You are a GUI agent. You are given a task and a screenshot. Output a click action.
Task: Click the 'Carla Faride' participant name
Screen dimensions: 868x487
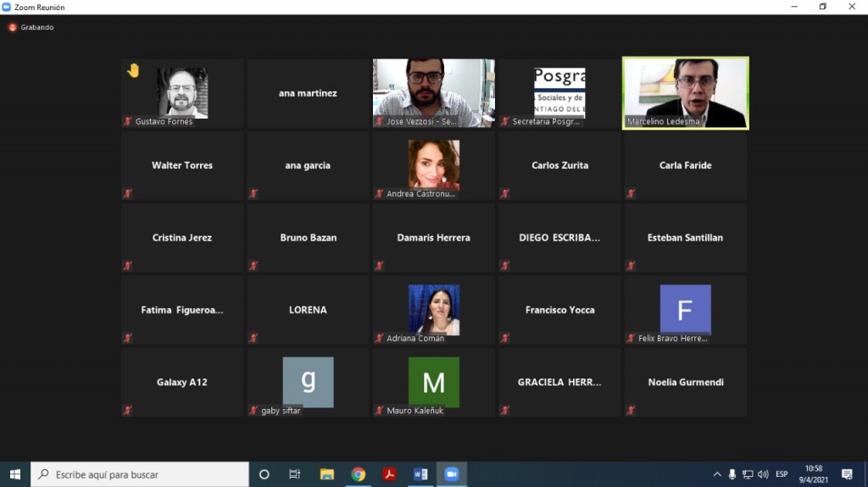pyautogui.click(x=685, y=165)
